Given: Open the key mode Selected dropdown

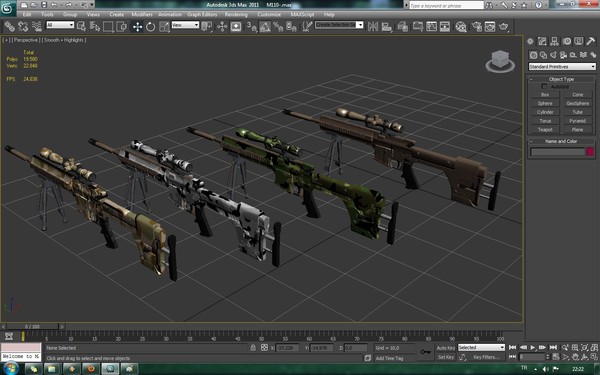Looking at the screenshot, I should (481, 347).
